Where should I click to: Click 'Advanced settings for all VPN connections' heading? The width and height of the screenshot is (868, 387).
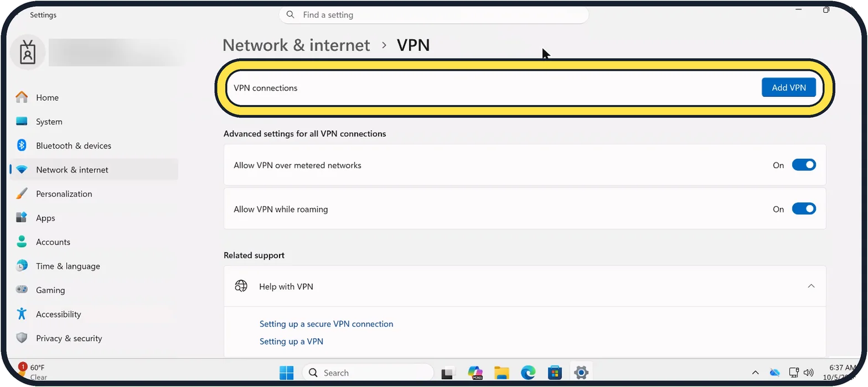tap(305, 134)
